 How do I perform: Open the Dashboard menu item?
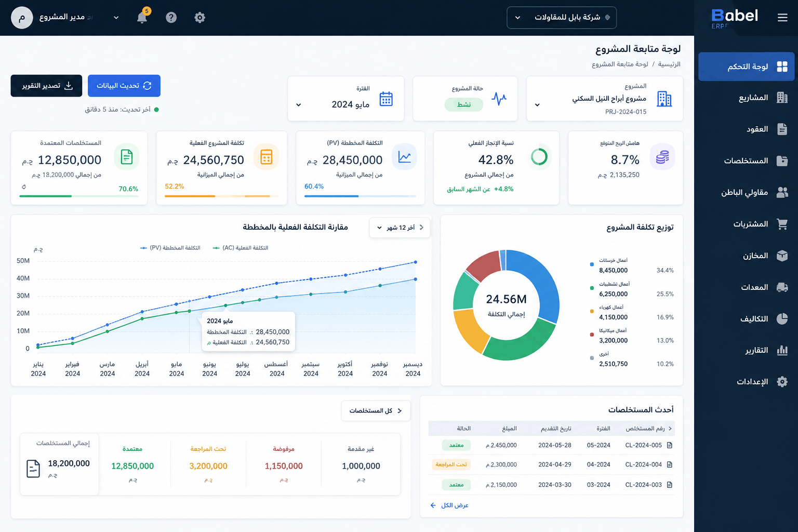[747, 66]
